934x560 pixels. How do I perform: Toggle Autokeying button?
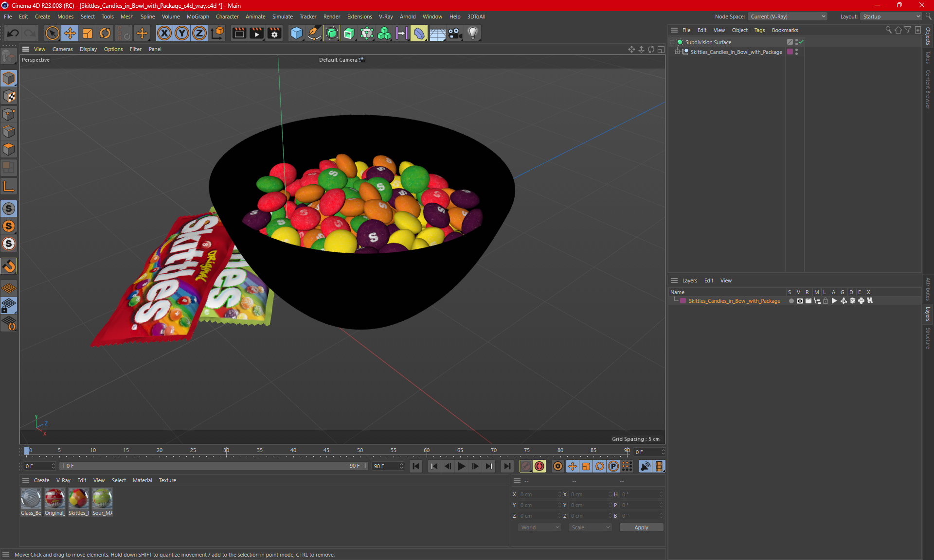[x=539, y=466]
